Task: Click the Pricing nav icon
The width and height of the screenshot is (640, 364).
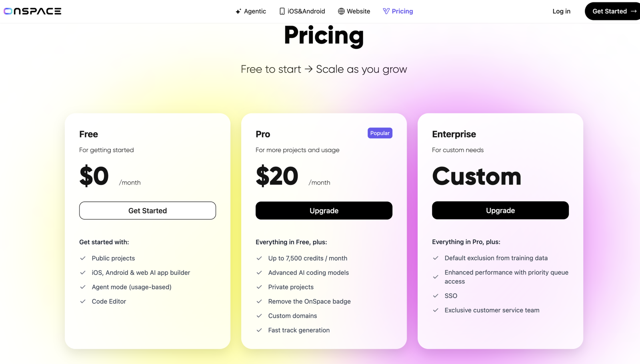Action: (386, 11)
